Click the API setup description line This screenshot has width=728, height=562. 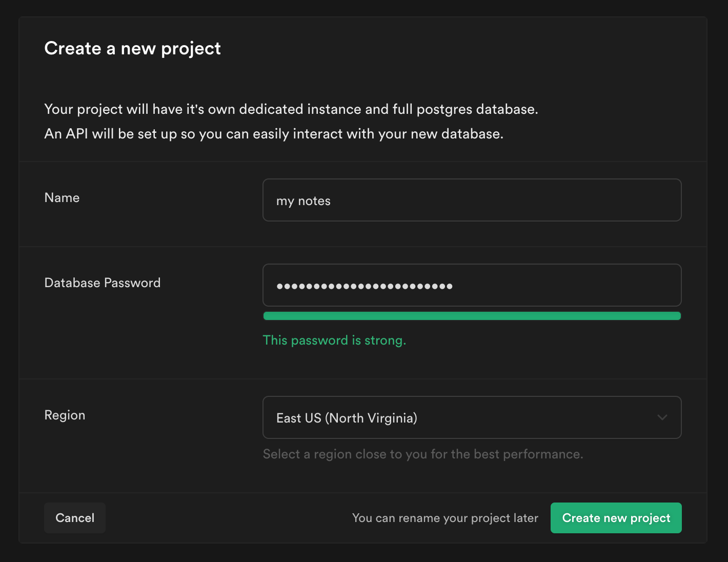[274, 133]
